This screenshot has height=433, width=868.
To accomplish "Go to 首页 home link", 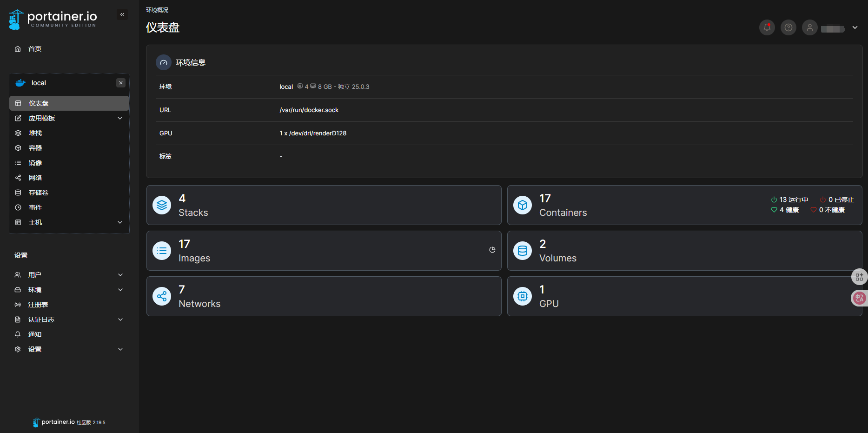I will click(34, 49).
